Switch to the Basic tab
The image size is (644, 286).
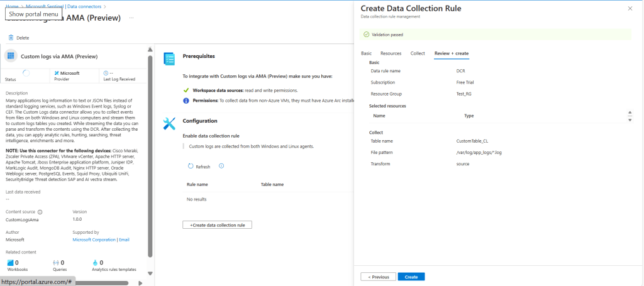[366, 53]
